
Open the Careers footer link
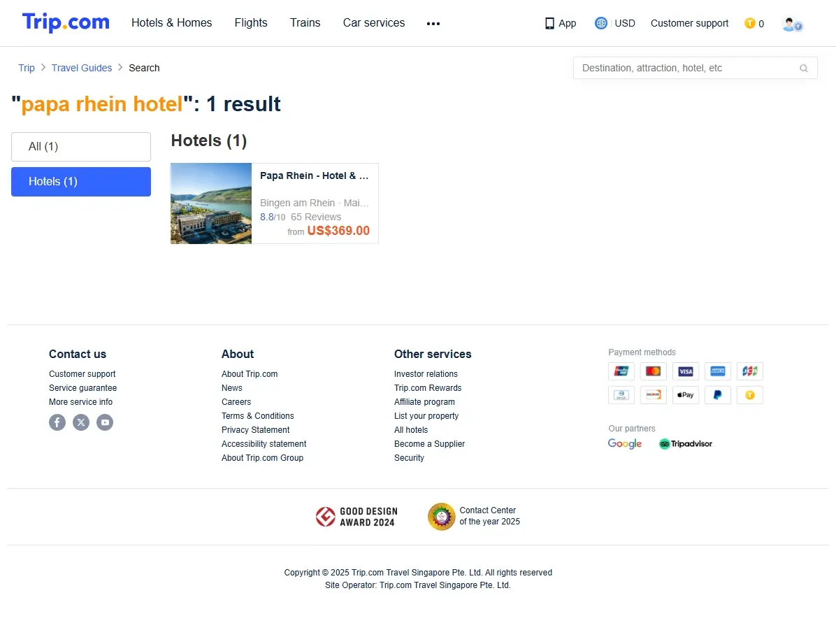pos(236,402)
